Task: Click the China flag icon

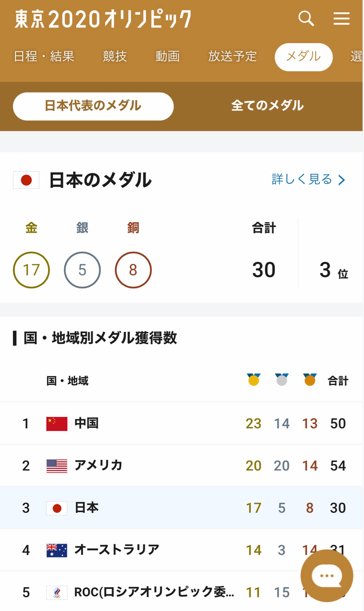Action: click(57, 423)
